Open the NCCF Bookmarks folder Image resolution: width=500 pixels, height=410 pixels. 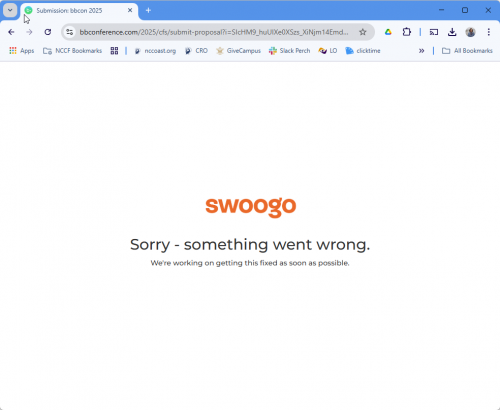coord(72,51)
